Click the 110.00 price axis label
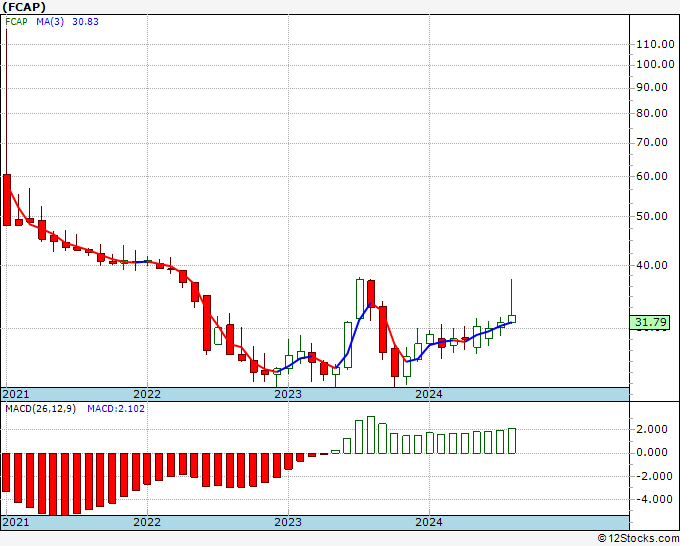This screenshot has width=680, height=546. (655, 44)
